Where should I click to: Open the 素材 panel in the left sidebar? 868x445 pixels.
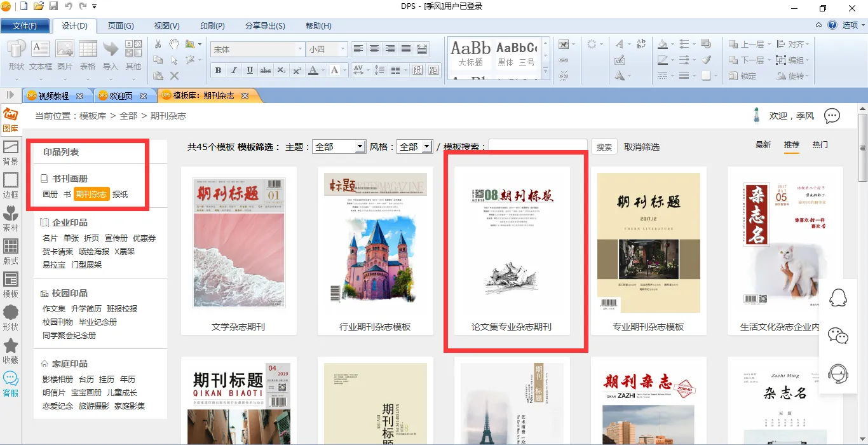tap(11, 218)
